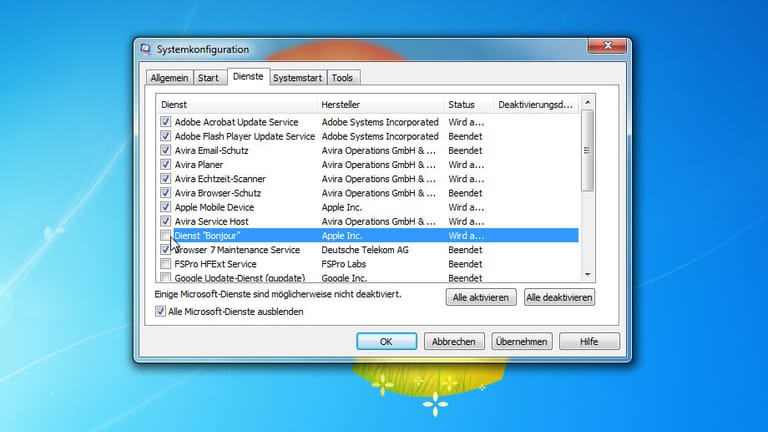Uncheck Adobe Flash Player Update Service

tap(166, 136)
